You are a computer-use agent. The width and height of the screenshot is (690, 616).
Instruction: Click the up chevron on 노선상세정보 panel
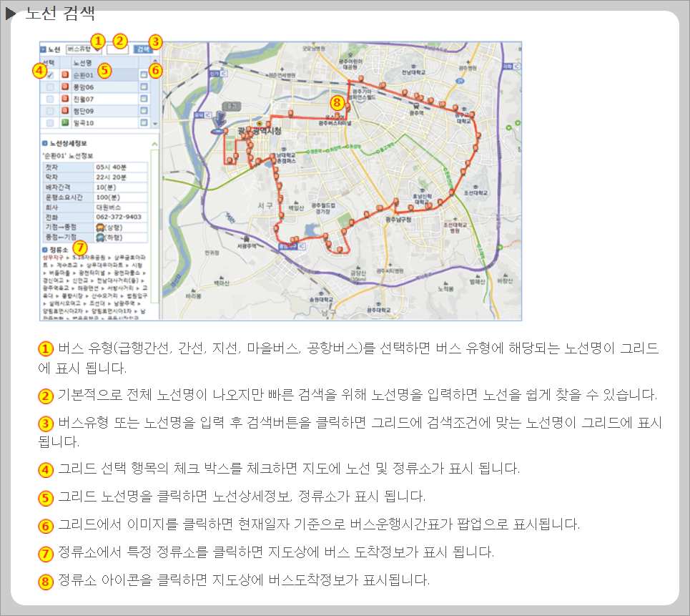pos(154,145)
